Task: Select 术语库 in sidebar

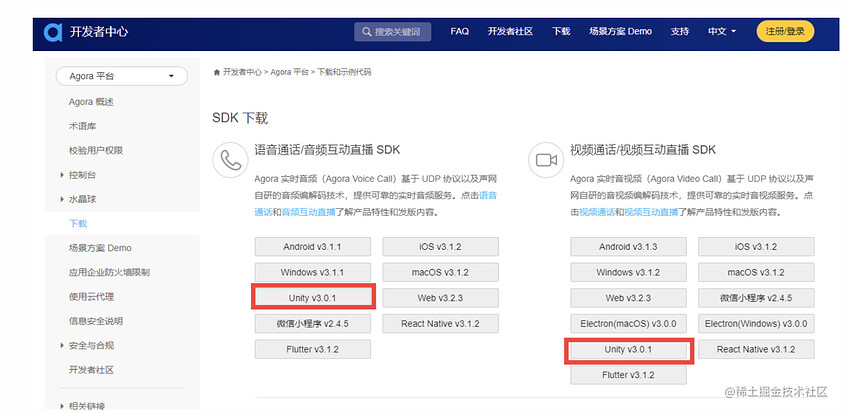Action: point(82,126)
